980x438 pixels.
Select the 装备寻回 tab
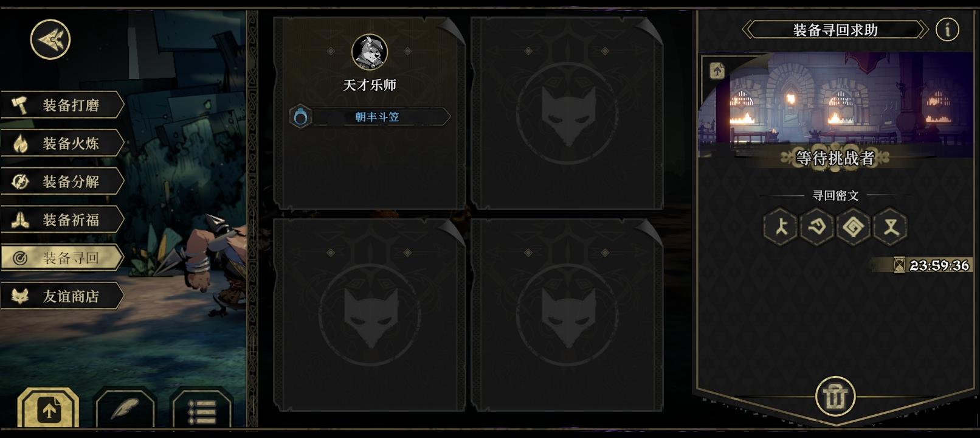tap(62, 258)
